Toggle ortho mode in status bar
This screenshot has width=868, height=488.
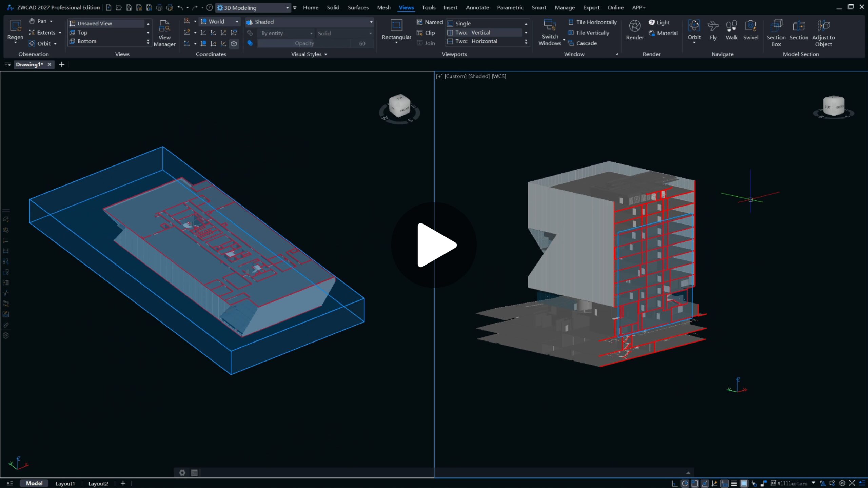(x=674, y=483)
